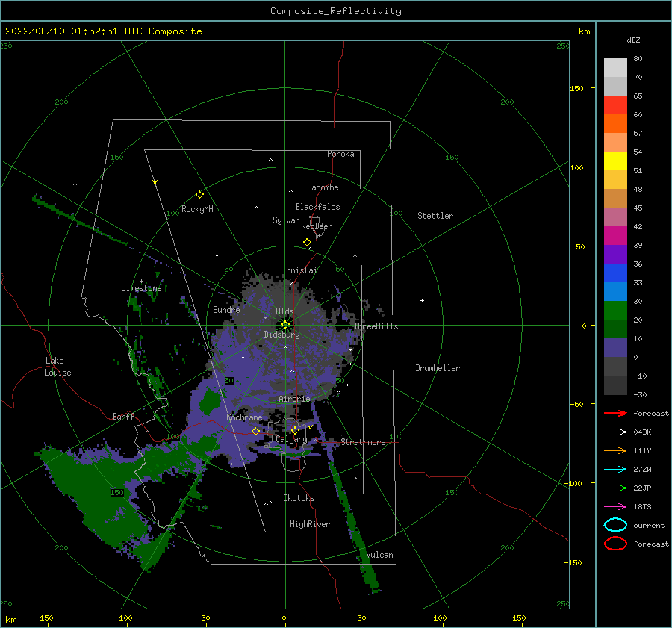Select the 80 dBZ light gray swatch
This screenshot has height=628, width=672.
[615, 67]
